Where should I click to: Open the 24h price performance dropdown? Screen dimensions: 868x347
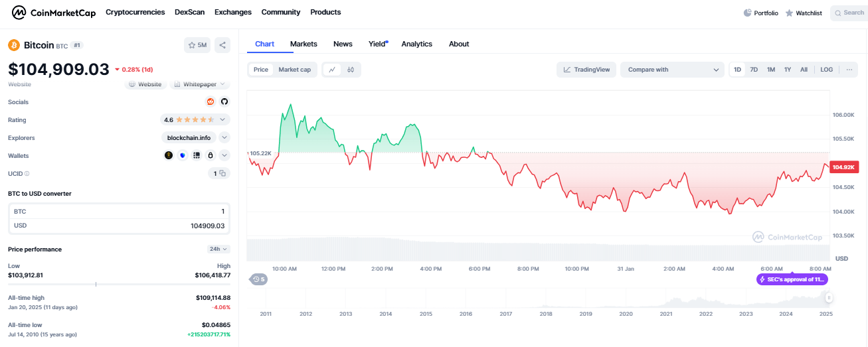(218, 249)
